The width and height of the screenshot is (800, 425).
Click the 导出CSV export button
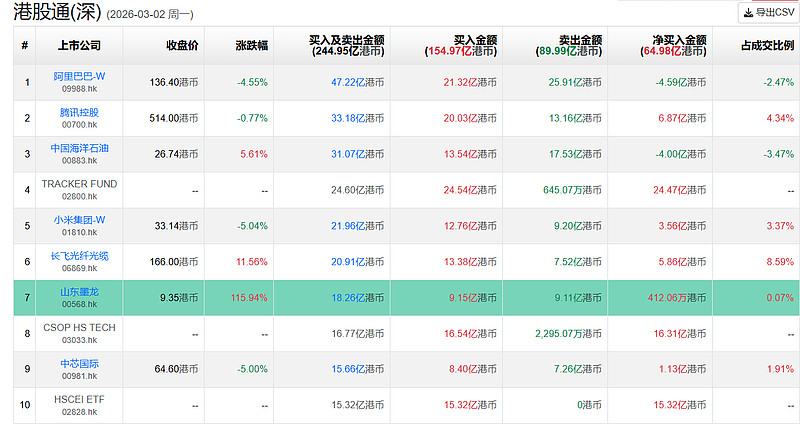click(x=768, y=12)
